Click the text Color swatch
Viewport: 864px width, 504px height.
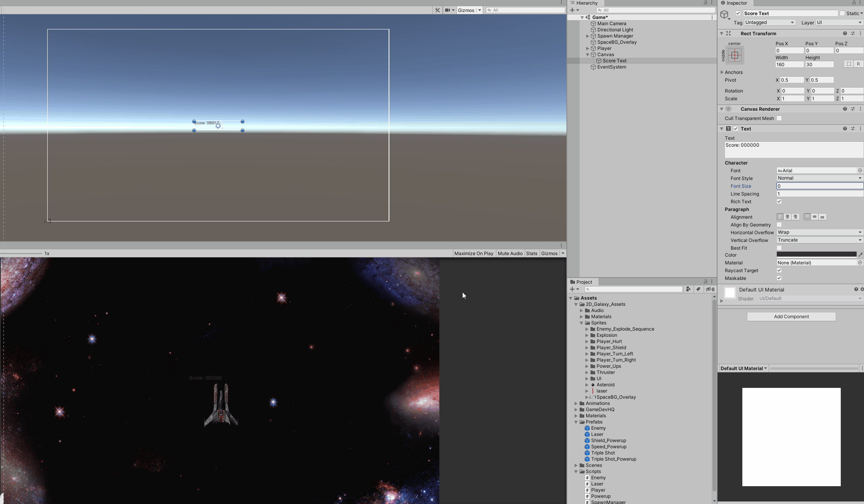tap(816, 255)
